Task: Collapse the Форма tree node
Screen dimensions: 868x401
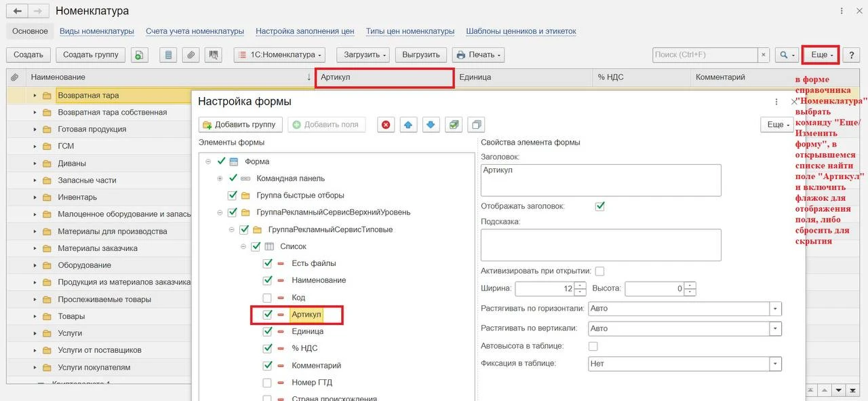Action: (208, 161)
